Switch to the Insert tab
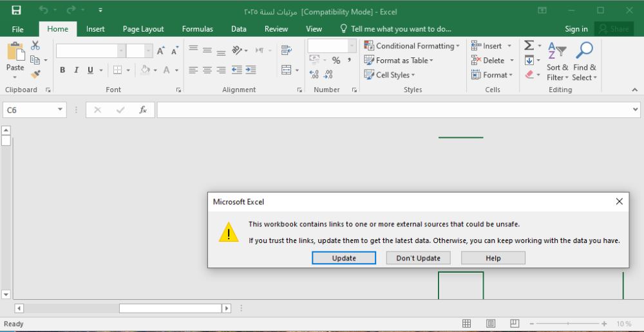Viewport: 644px width, 332px height. point(95,29)
